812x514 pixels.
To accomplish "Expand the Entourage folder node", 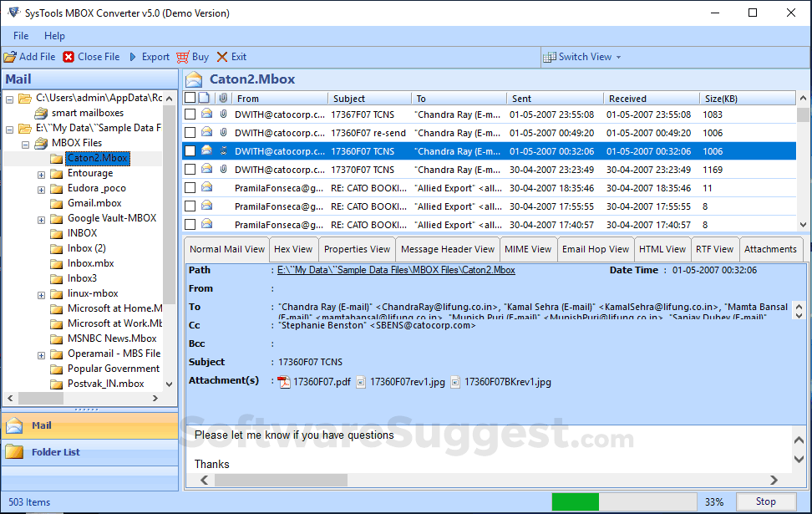I will 41,174.
